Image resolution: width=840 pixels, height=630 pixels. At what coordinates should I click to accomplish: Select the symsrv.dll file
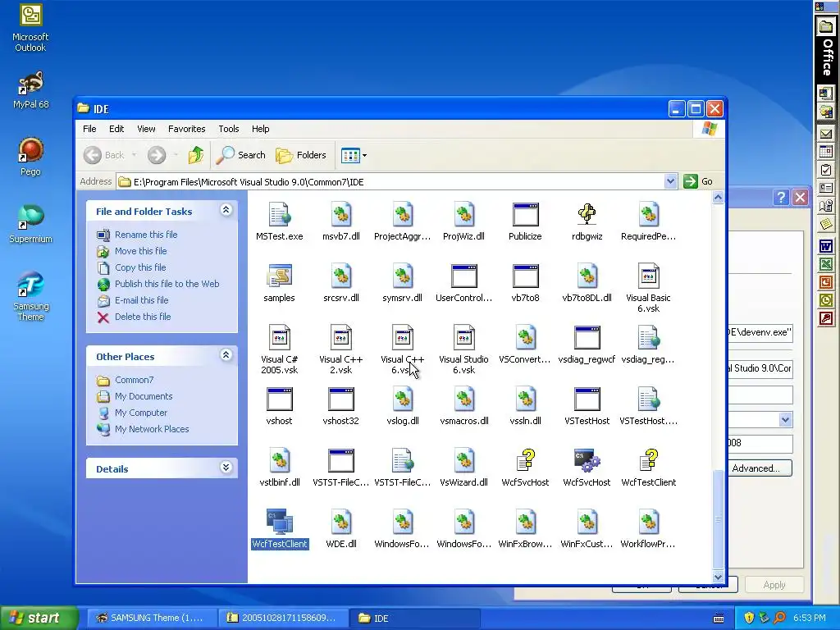(402, 276)
